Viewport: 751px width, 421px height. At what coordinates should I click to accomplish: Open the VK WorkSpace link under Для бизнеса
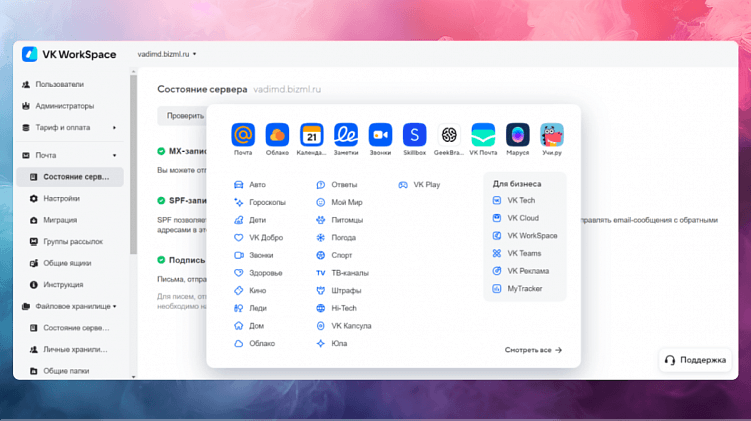[532, 236]
